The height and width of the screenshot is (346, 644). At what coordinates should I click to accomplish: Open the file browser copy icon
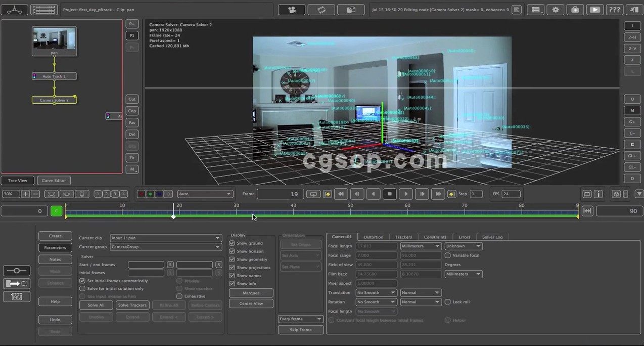351,10
